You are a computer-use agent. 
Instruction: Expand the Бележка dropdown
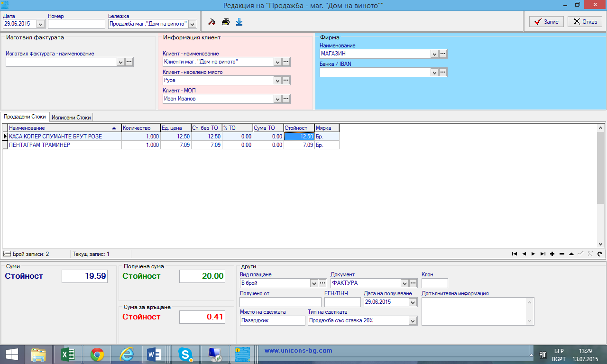point(192,24)
